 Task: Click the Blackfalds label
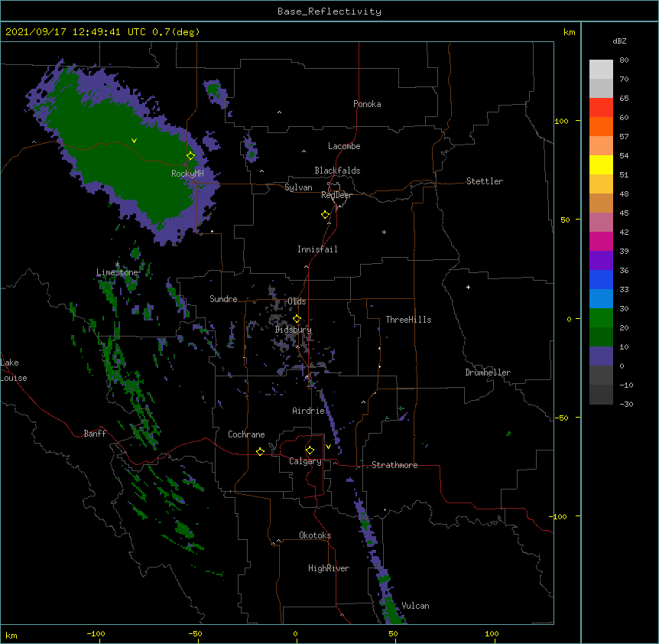(x=337, y=171)
